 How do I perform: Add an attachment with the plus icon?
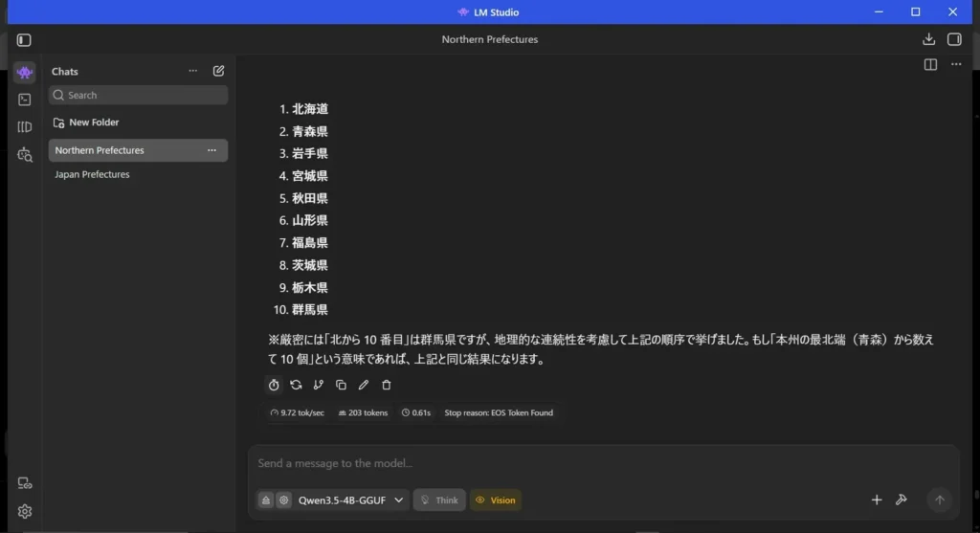point(877,500)
